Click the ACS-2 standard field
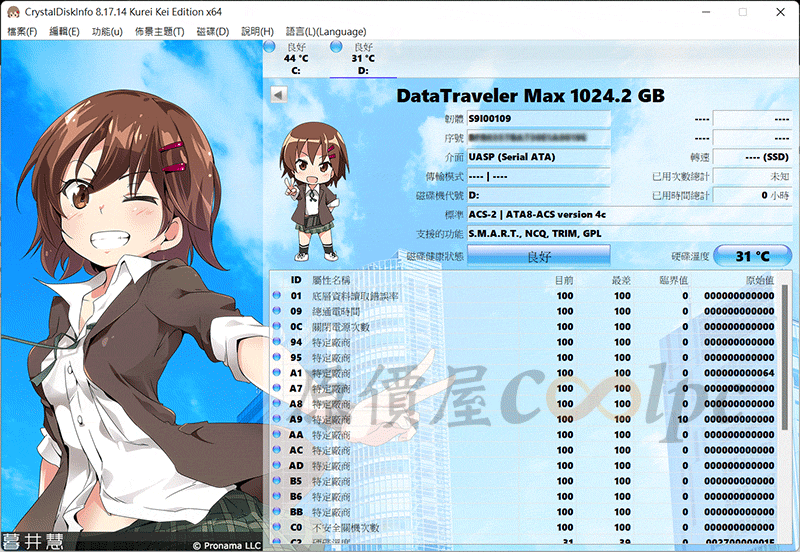This screenshot has width=800, height=552. (630, 215)
